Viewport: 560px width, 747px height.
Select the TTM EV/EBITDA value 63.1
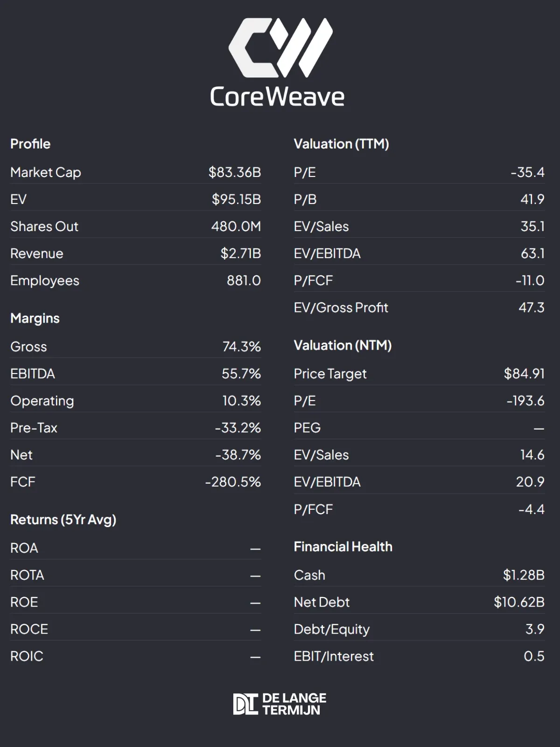[x=532, y=254]
